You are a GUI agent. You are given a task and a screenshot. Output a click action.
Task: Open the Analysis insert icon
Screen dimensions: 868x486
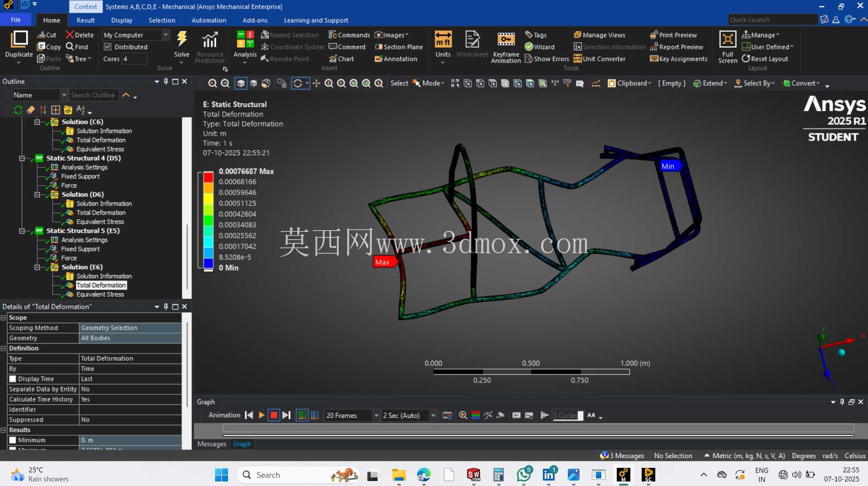[245, 39]
